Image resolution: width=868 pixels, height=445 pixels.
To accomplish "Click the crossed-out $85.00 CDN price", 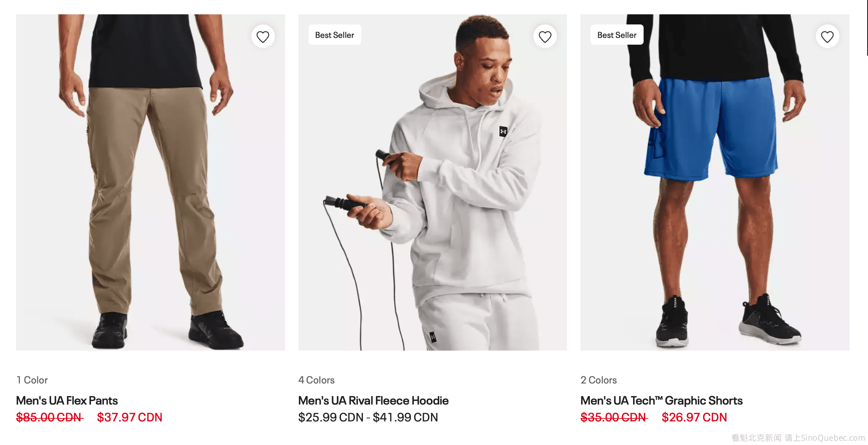I will pyautogui.click(x=49, y=417).
